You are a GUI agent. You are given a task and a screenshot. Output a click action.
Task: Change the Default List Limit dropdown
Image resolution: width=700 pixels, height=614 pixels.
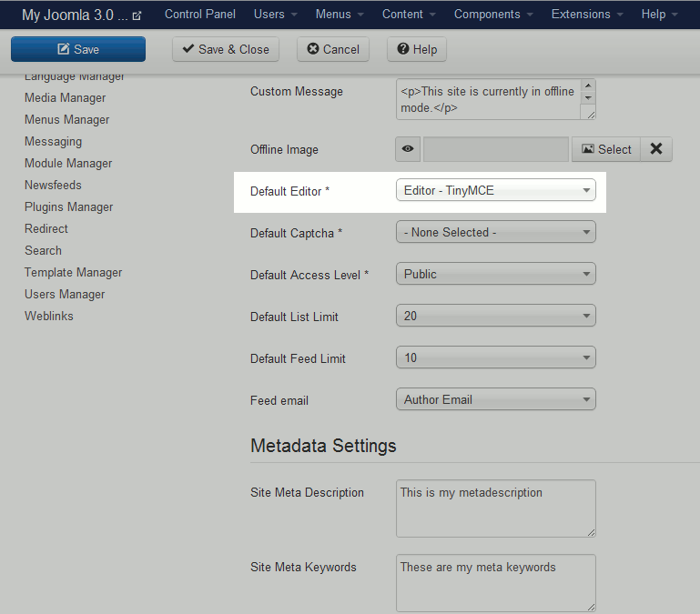(495, 317)
